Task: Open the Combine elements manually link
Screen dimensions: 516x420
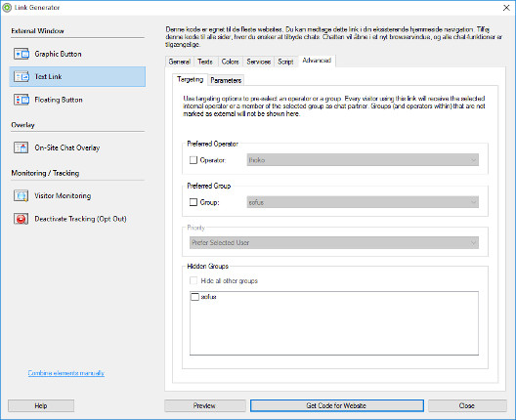Action: tap(66, 373)
